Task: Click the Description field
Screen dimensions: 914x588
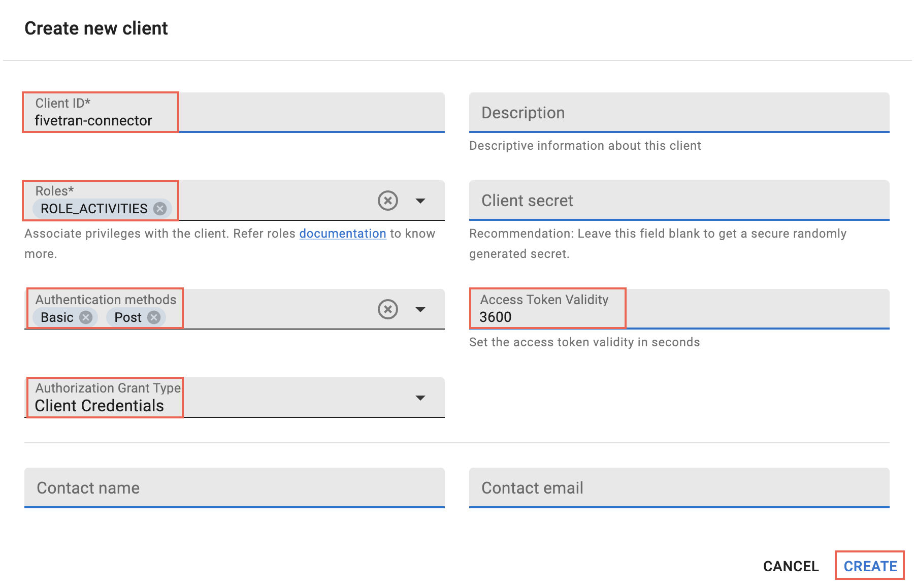Action: 679,112
